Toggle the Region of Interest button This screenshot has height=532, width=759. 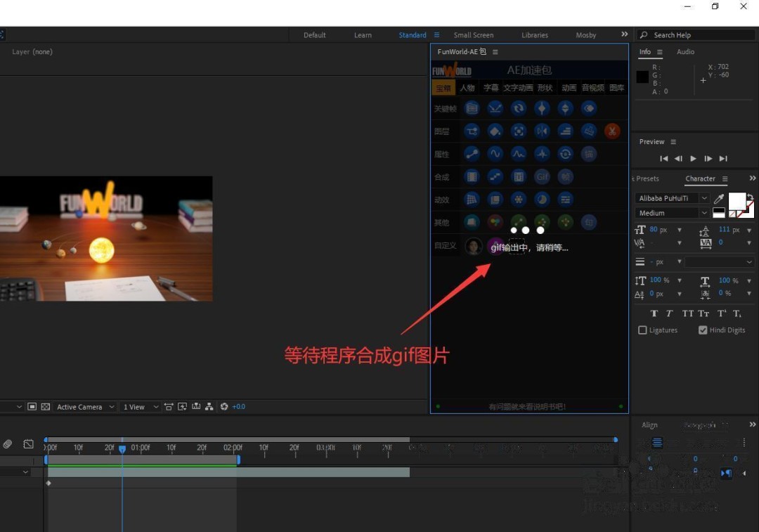pos(32,407)
